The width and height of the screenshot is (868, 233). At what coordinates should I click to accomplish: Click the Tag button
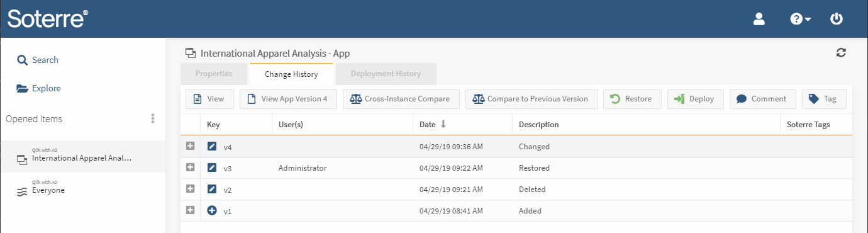[x=824, y=99]
